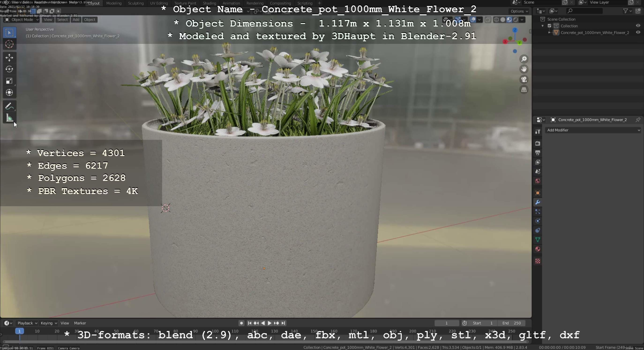The image size is (644, 350).
Task: Open the Particles properties tab
Action: (538, 212)
